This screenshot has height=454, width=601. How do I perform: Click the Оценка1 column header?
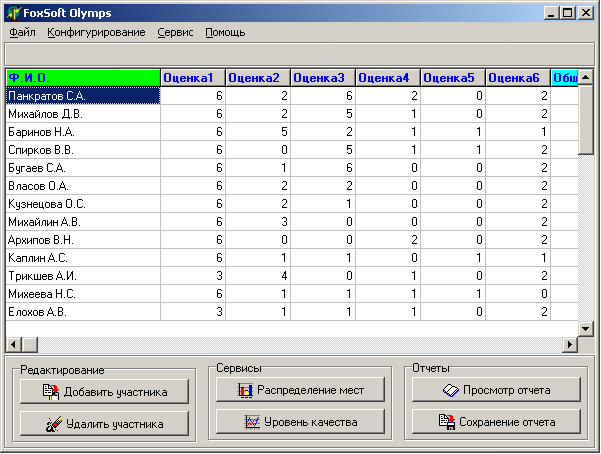coord(193,78)
